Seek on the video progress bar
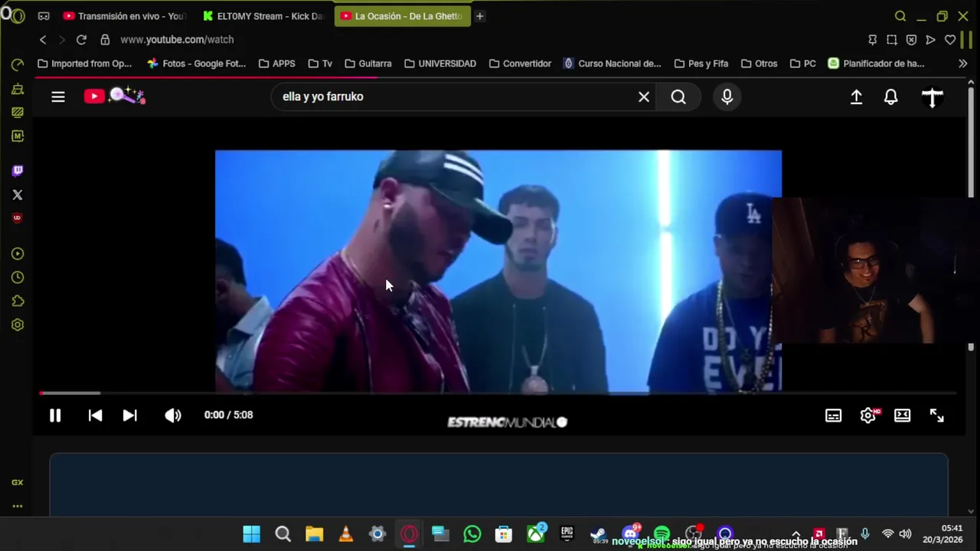The height and width of the screenshot is (551, 980). pyautogui.click(x=498, y=393)
